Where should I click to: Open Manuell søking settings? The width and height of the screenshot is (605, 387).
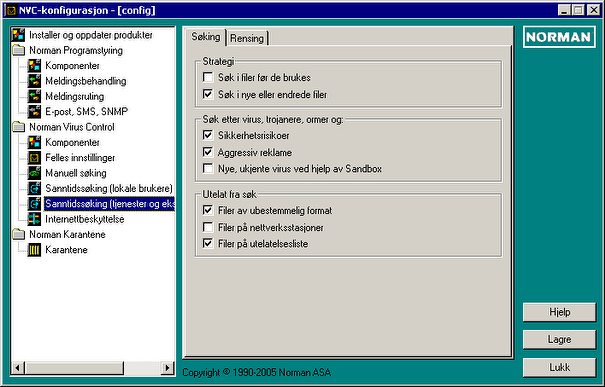pyautogui.click(x=76, y=173)
